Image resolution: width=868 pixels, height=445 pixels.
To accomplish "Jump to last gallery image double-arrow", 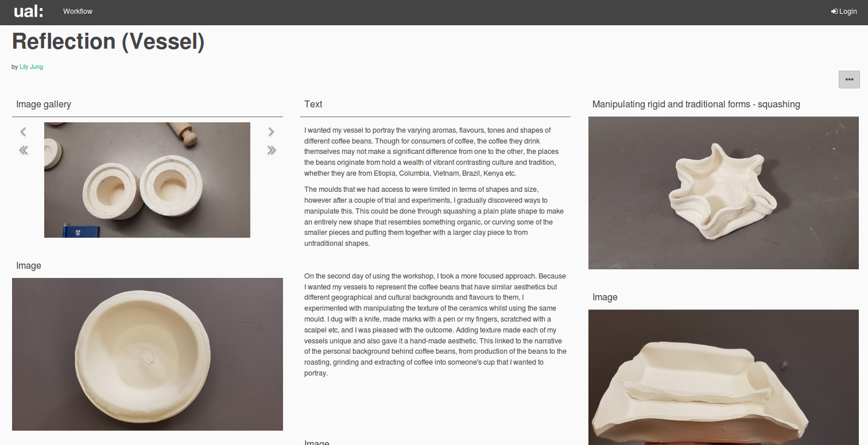I will [271, 150].
